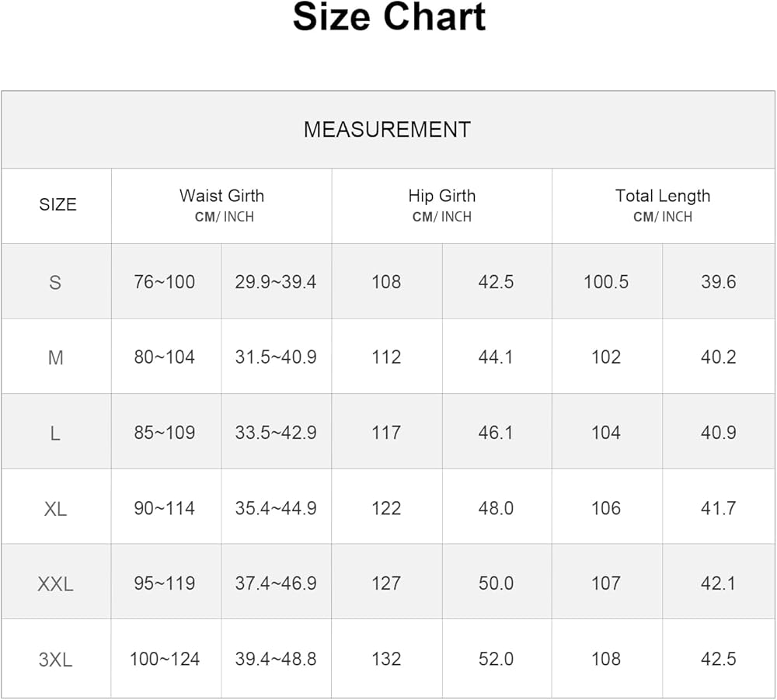Viewport: 777px width, 700px height.
Task: Select the 31.5~40.9 waist inch cell
Action: pos(276,357)
